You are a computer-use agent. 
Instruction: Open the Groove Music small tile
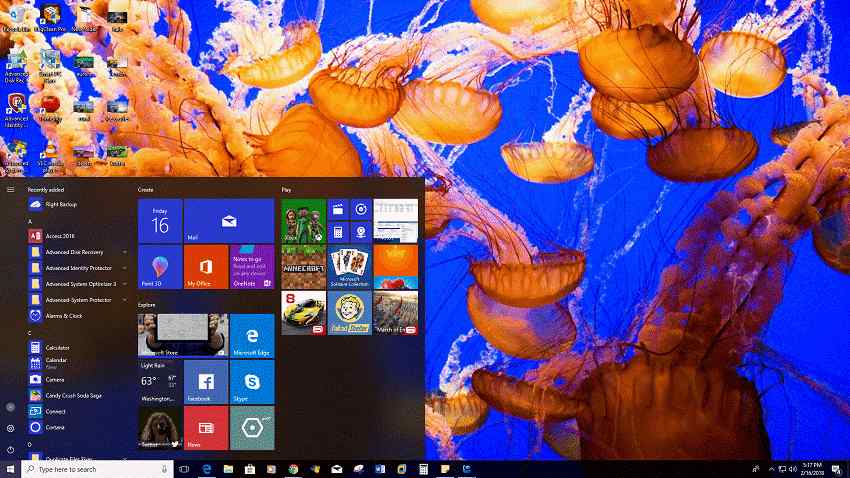point(361,209)
